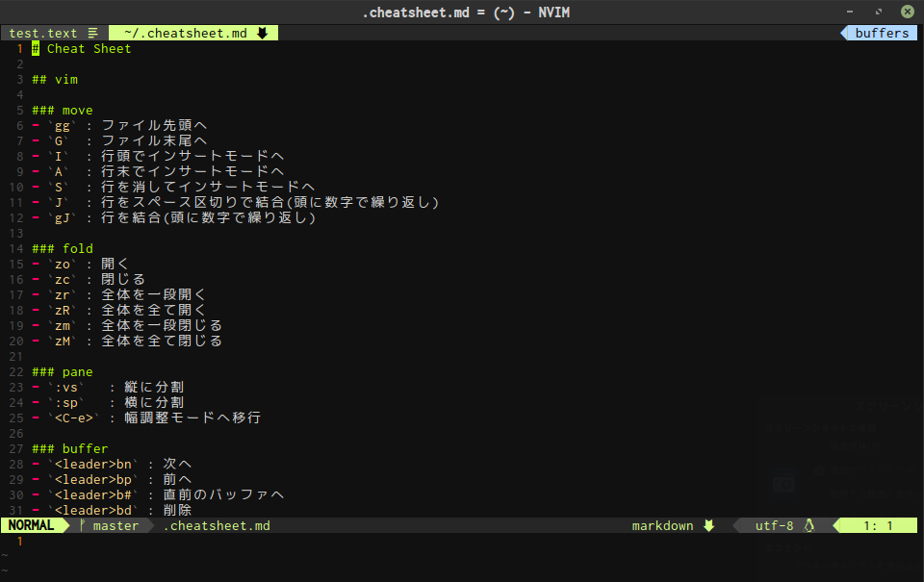Click the '### move' heading

pos(63,111)
